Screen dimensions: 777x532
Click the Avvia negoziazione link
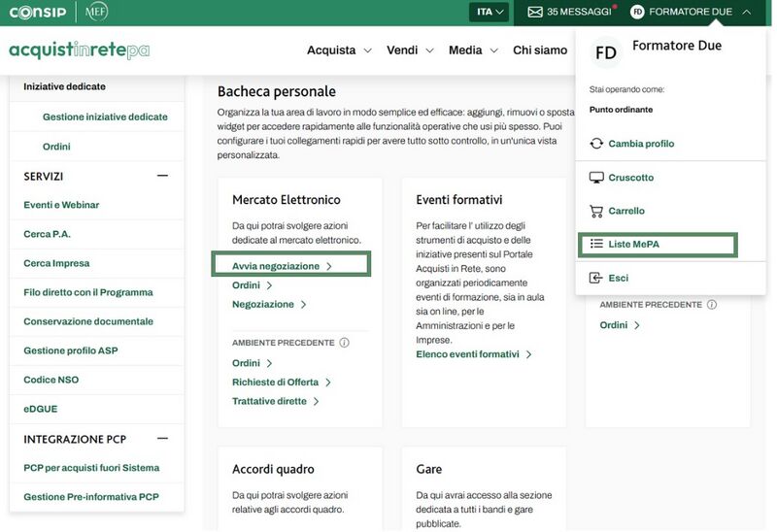[282, 266]
